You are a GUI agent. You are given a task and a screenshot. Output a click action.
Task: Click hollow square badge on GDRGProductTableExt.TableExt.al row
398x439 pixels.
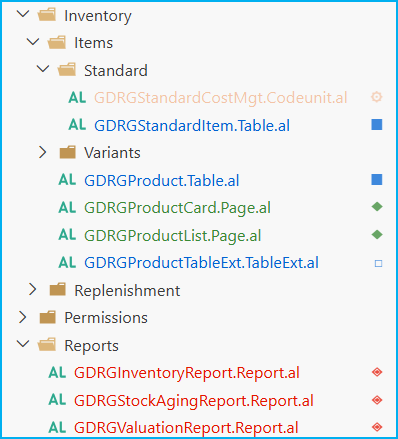(x=378, y=263)
